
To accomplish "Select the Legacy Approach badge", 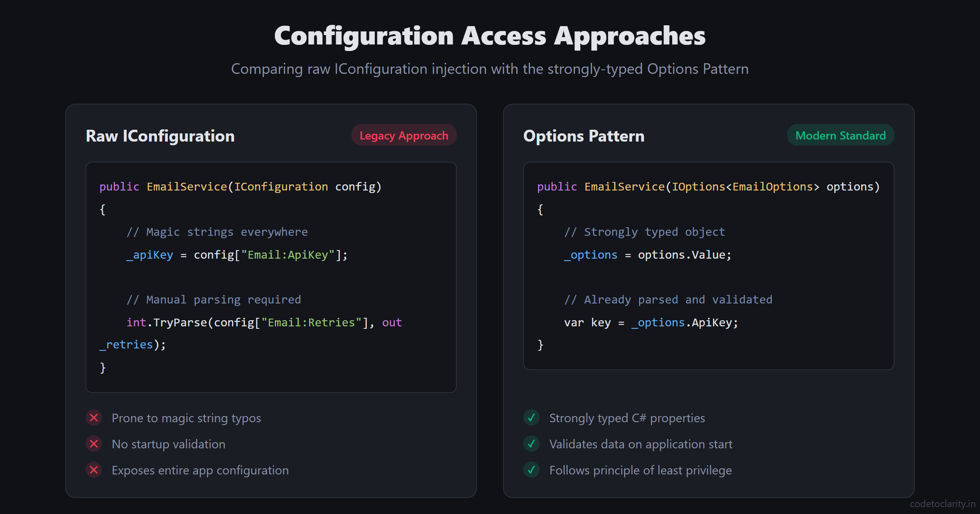I will coord(404,135).
